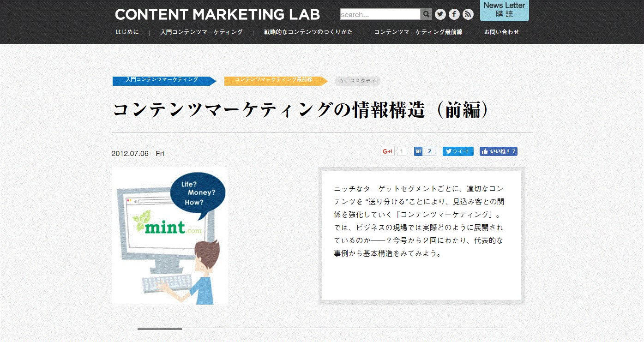Click the ツイート tweet button
Screen dimensions: 644x342
point(458,151)
